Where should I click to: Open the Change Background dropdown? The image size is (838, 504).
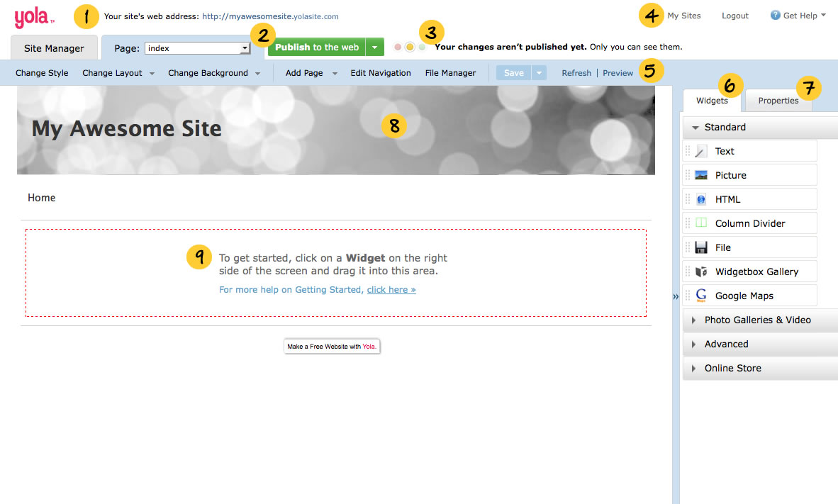pos(257,73)
